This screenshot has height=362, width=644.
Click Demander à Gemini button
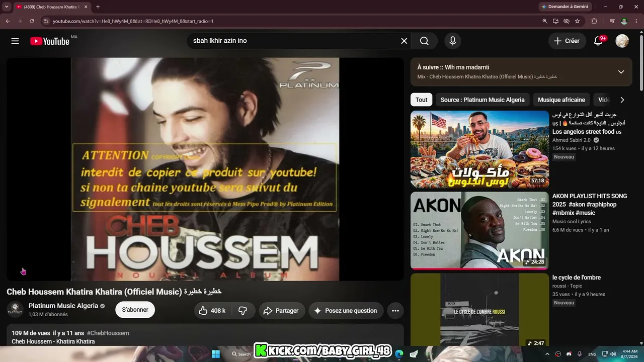point(565,7)
